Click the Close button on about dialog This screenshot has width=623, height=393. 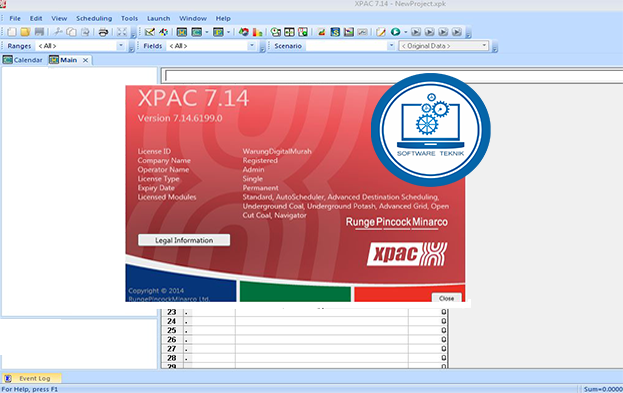coord(446,298)
